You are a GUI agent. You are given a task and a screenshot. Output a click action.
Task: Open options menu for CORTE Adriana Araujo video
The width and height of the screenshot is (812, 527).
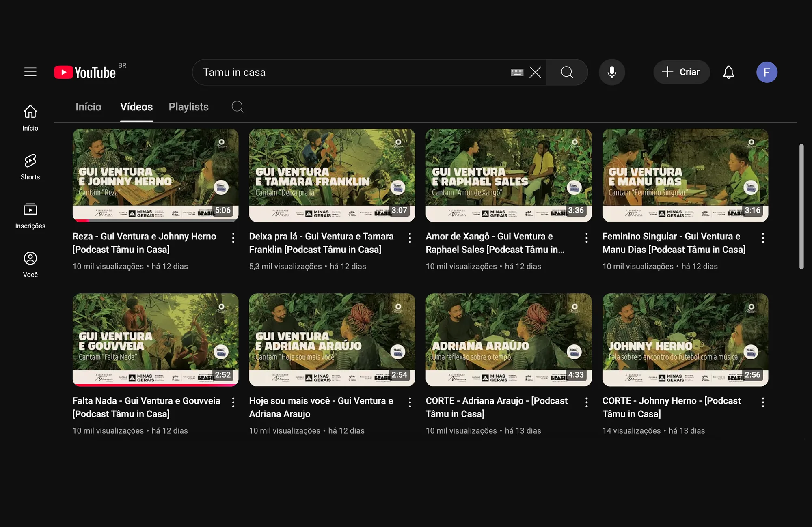586,402
